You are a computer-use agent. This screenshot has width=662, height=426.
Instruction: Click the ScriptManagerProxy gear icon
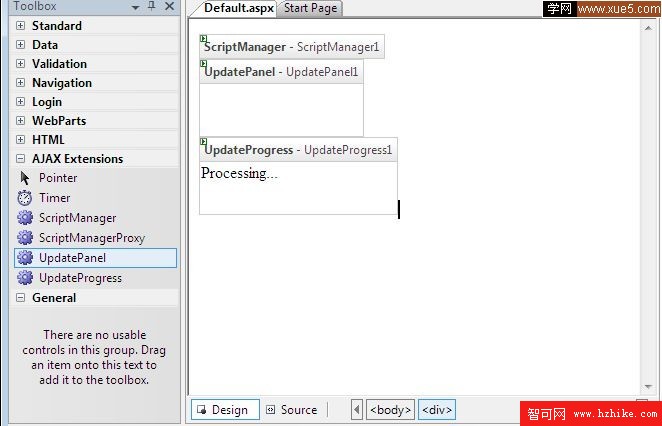click(x=25, y=238)
